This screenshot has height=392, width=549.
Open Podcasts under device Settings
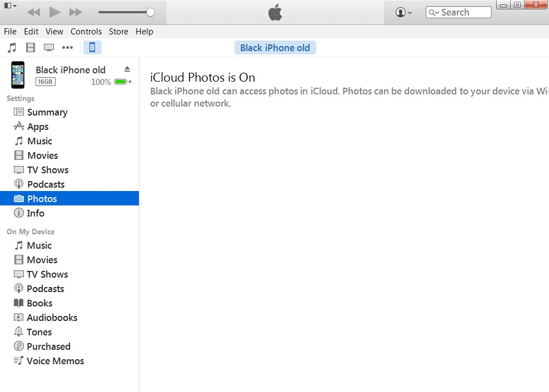[x=44, y=184]
